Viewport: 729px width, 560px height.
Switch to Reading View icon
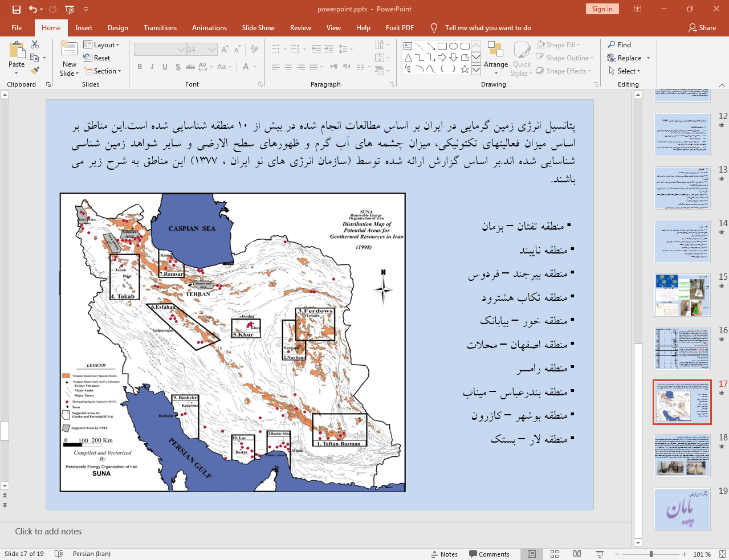577,554
